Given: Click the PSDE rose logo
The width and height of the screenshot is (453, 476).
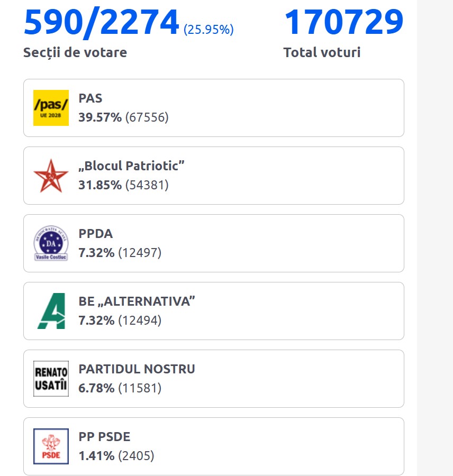Looking at the screenshot, I should pos(51,446).
